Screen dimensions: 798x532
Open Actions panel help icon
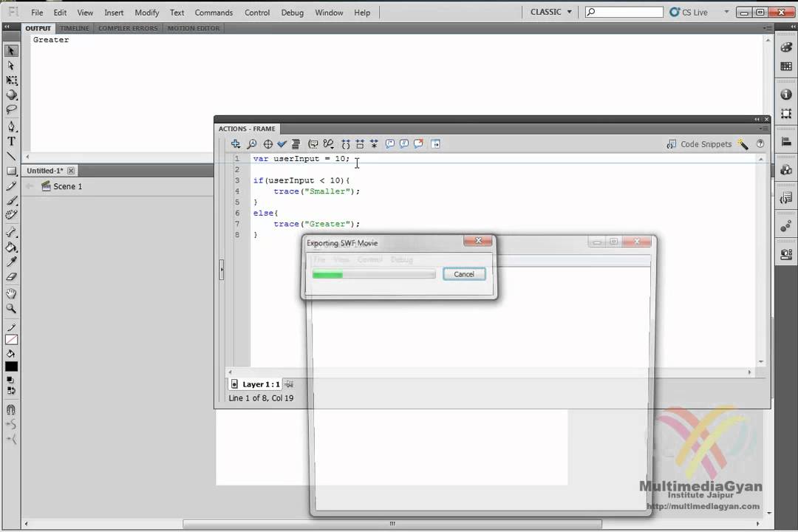(x=760, y=144)
